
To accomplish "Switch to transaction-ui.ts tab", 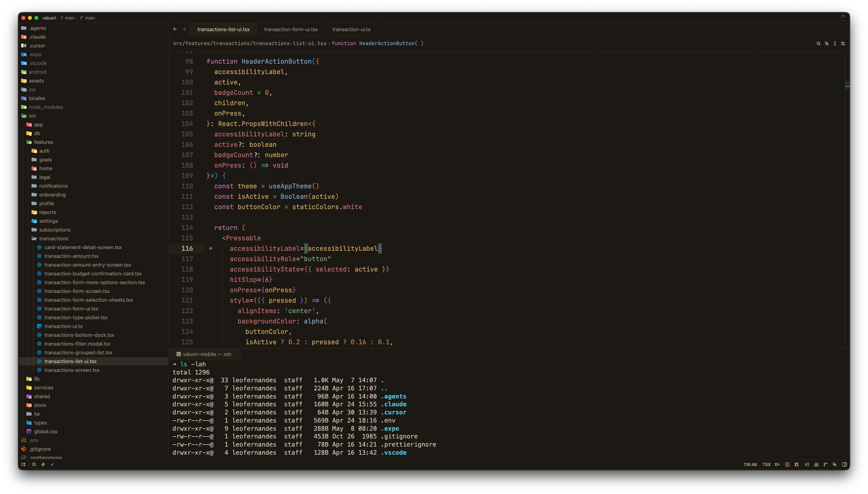I will coord(351,29).
